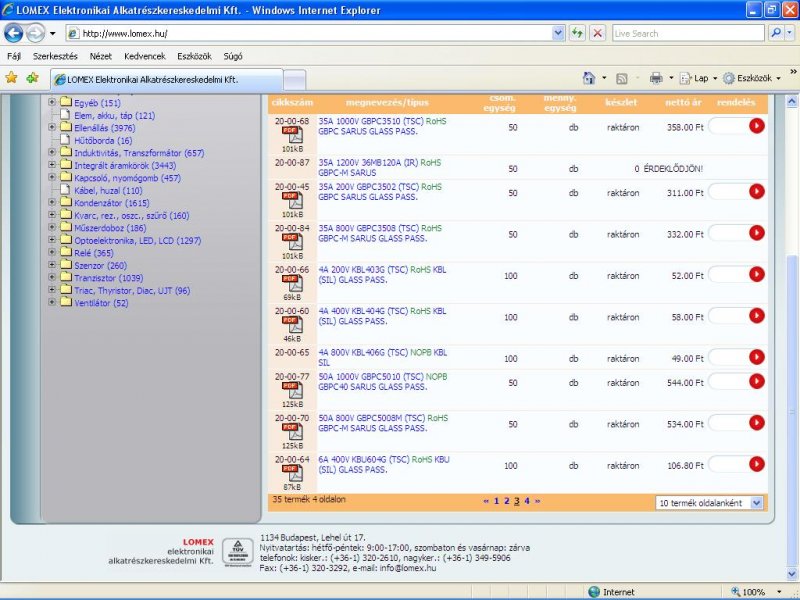Open the Fájl menu
Image resolution: width=800 pixels, height=600 pixels.
[x=14, y=56]
